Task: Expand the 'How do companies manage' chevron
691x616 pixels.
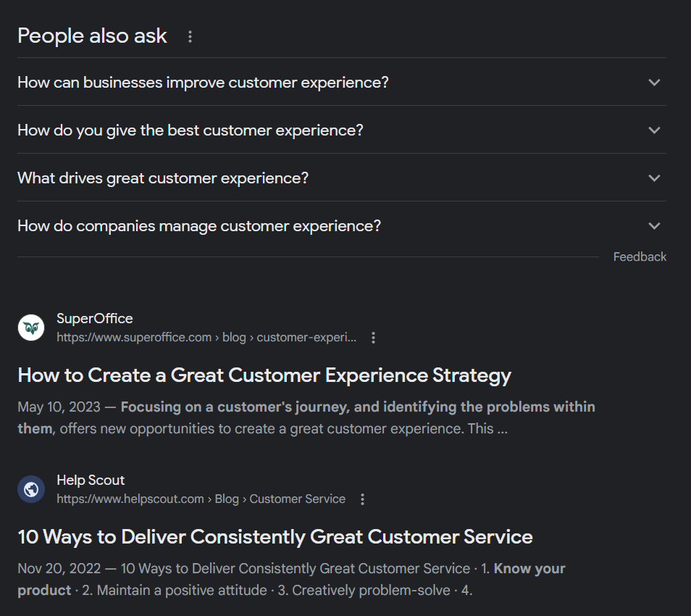Action: [654, 226]
